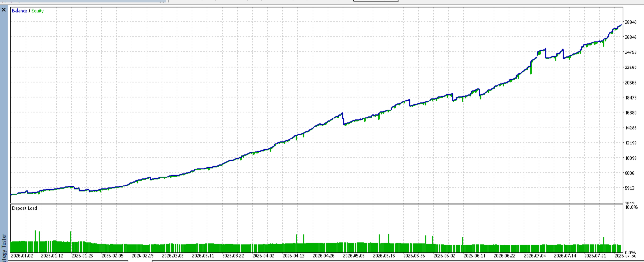Screen dimensions: 644x262
Task: Click the 28940 value on the price axis
Action: point(630,22)
